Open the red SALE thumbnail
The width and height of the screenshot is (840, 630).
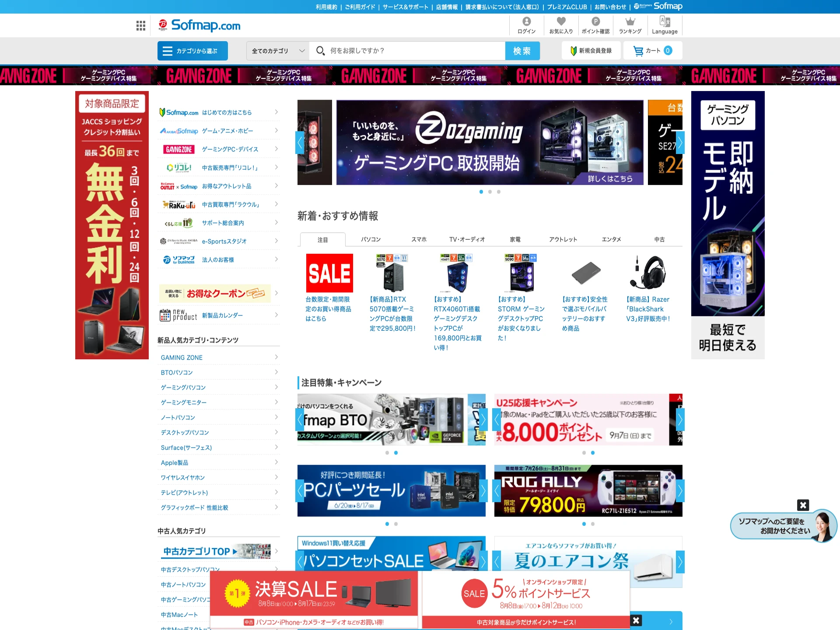[x=329, y=273]
